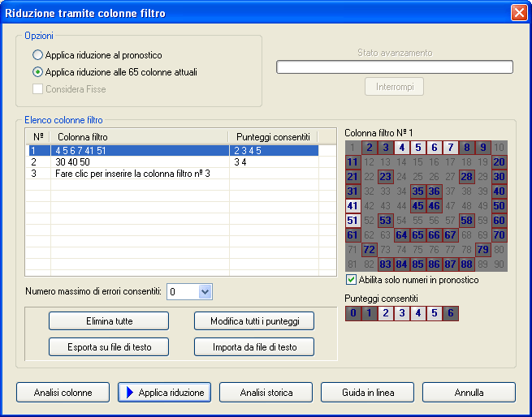Toggle number 72 in the filter grid
Viewport: 532px width, 417px height.
(369, 250)
